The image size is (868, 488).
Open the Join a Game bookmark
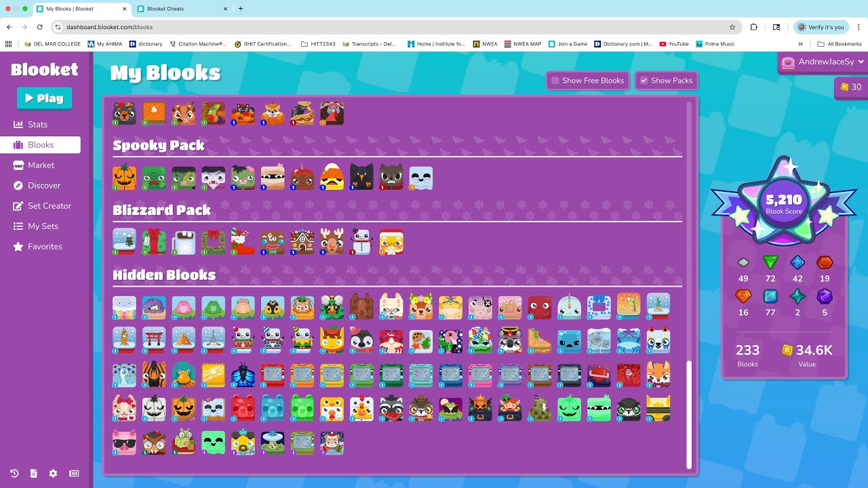pyautogui.click(x=568, y=44)
